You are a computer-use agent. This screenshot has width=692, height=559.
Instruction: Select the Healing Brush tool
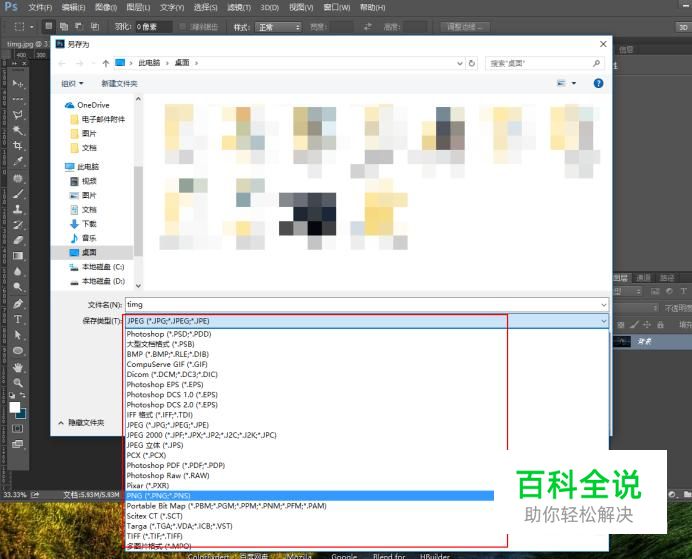pyautogui.click(x=18, y=178)
